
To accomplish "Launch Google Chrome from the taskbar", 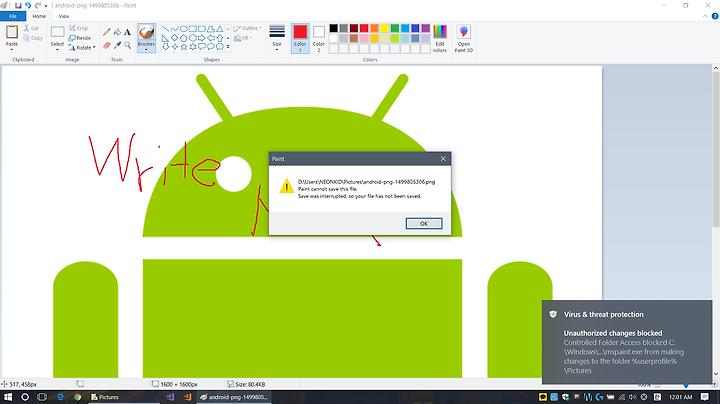I will (78, 397).
